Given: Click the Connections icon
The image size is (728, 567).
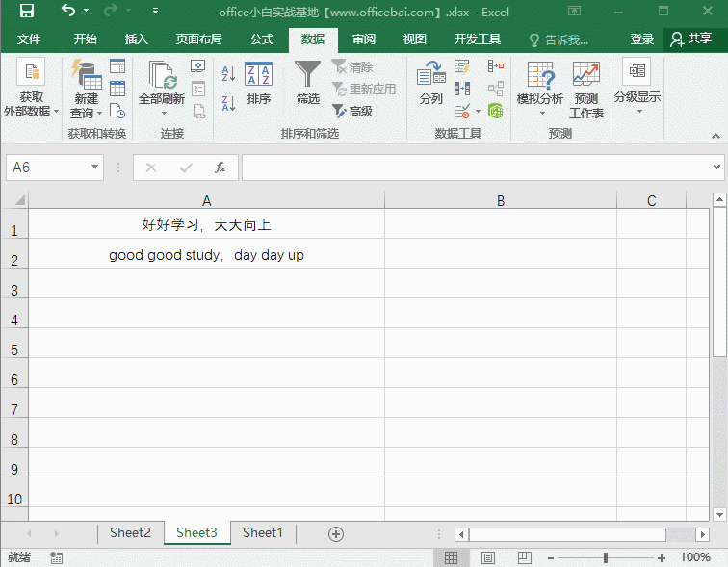Looking at the screenshot, I should point(198,66).
